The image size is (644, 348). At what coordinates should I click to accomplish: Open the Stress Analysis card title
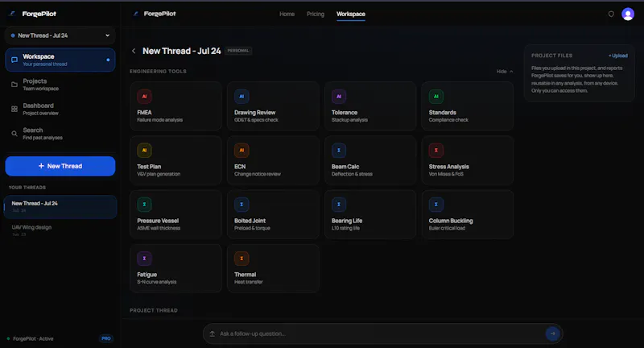[449, 167]
